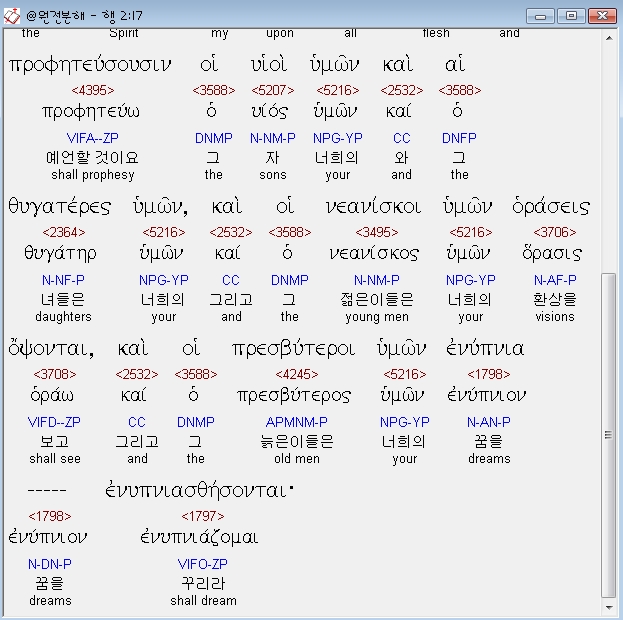Click Greek word ὄψονται

[51, 349]
